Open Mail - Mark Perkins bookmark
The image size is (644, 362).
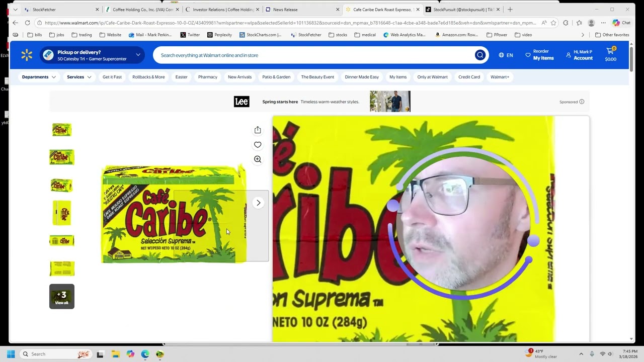tap(150, 35)
